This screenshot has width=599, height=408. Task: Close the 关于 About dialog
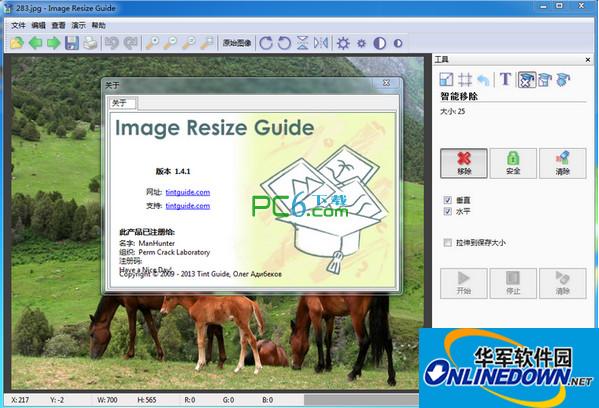tap(386, 83)
